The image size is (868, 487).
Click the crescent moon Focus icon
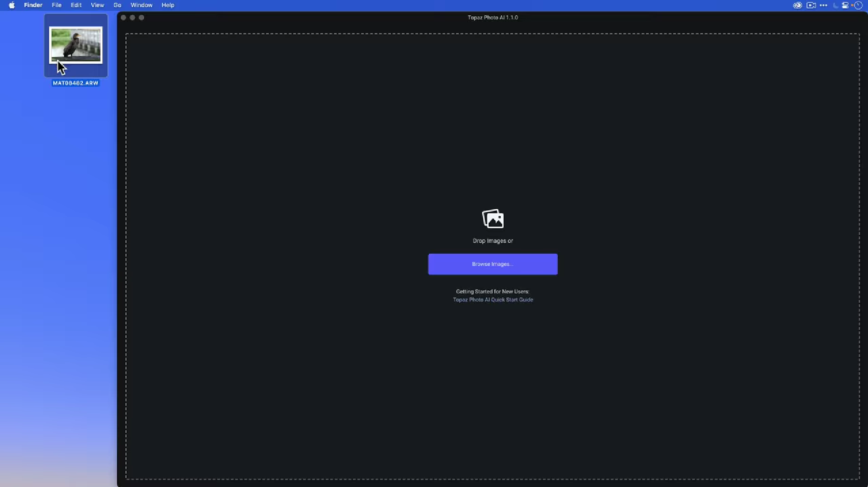835,5
